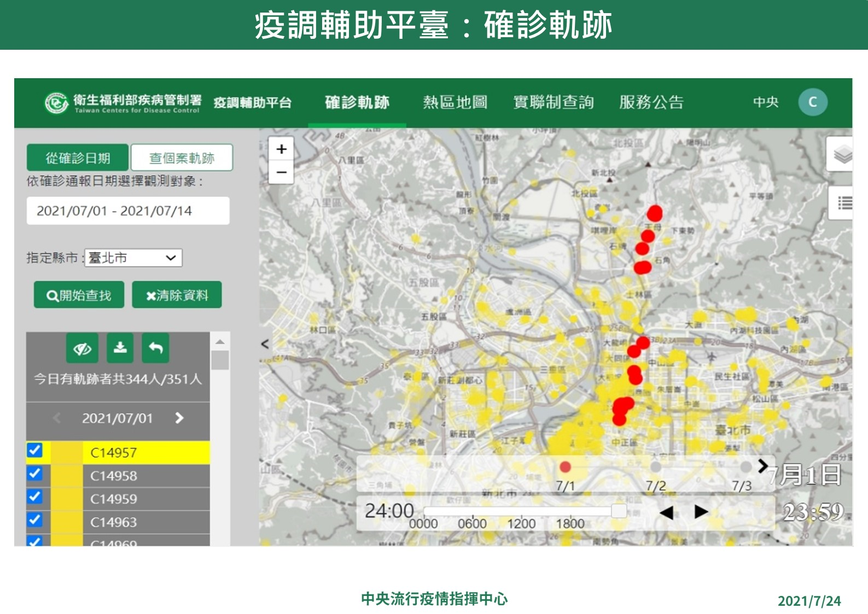Uncheck the C14963 case checkbox
The width and height of the screenshot is (868, 614).
point(34,520)
